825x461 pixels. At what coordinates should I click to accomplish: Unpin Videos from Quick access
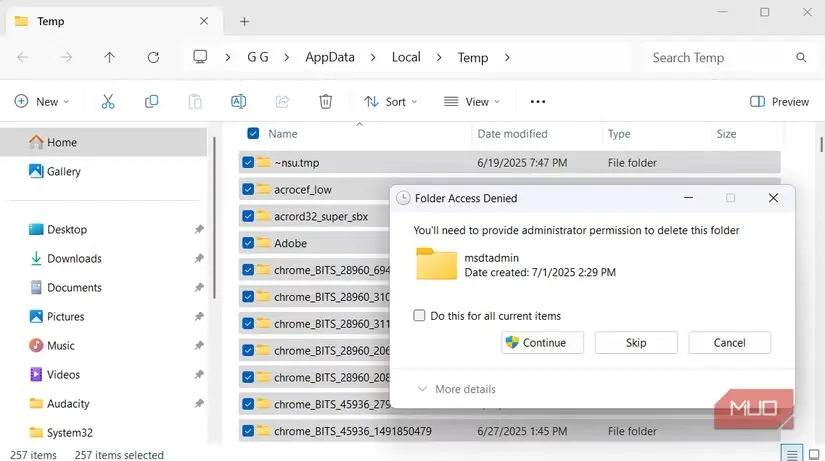pyautogui.click(x=199, y=374)
